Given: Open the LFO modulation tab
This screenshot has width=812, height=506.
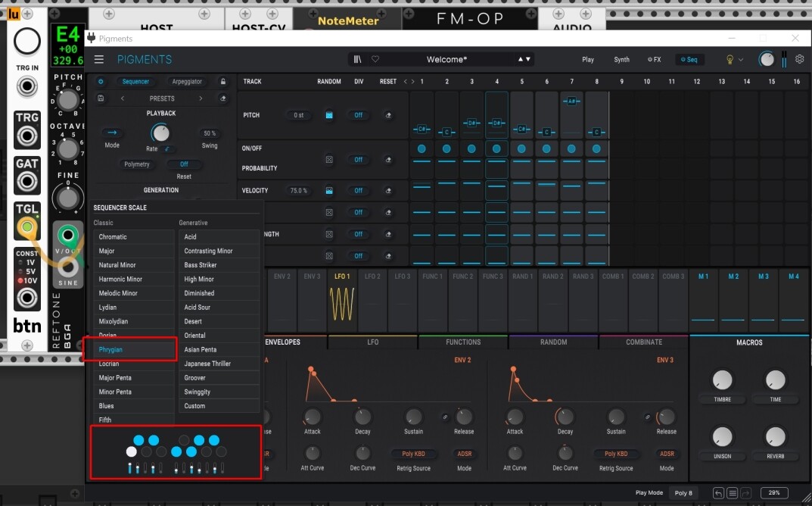Looking at the screenshot, I should (x=373, y=342).
